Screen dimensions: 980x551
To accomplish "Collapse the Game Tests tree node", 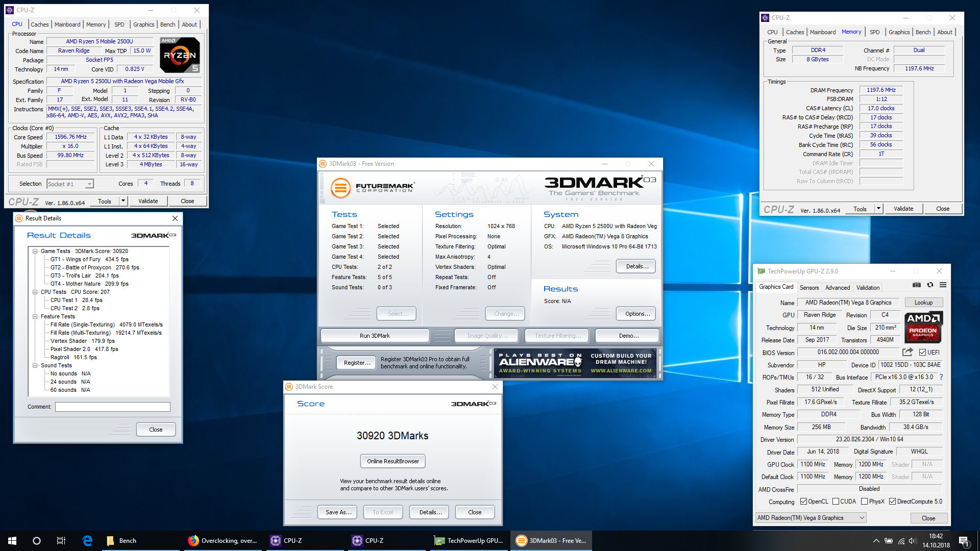I will pos(35,251).
